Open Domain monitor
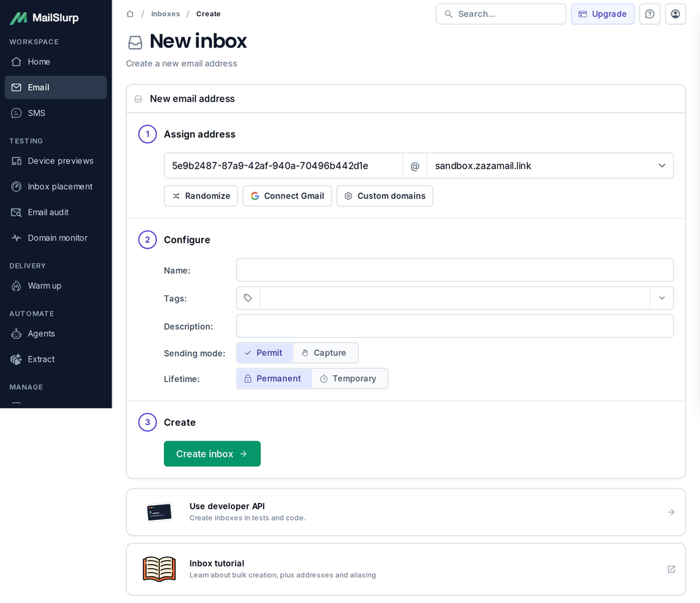This screenshot has width=700, height=603. (x=55, y=238)
